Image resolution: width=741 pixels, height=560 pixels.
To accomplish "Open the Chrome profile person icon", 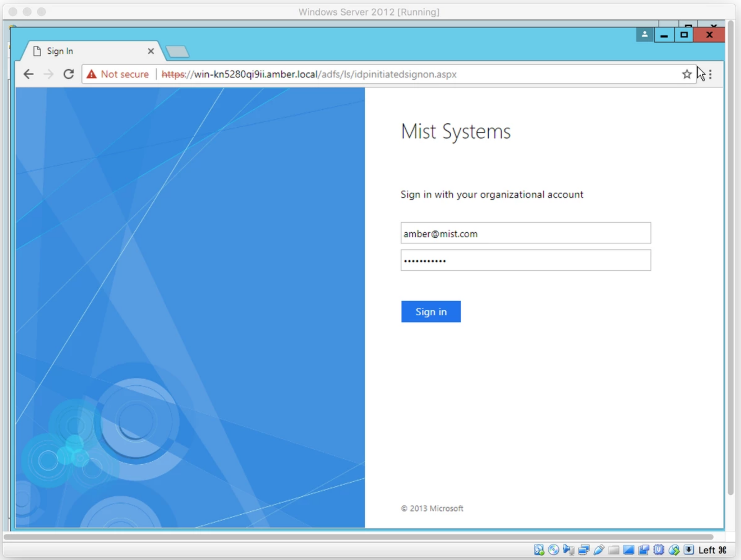I will coord(645,34).
